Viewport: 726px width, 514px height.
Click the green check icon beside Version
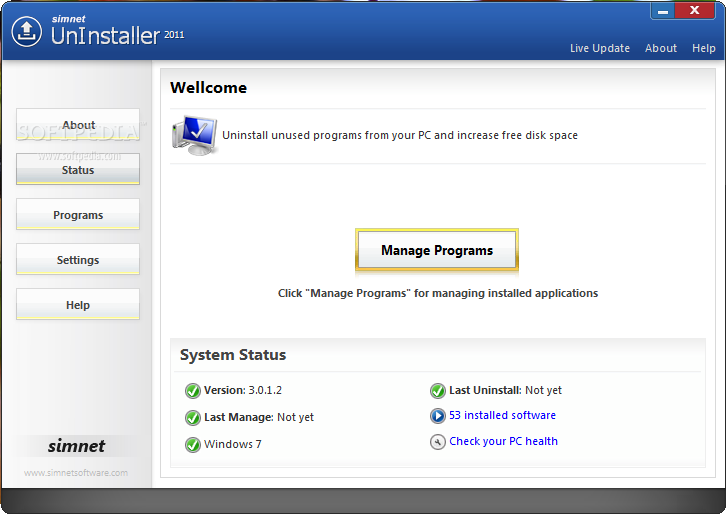click(x=193, y=391)
